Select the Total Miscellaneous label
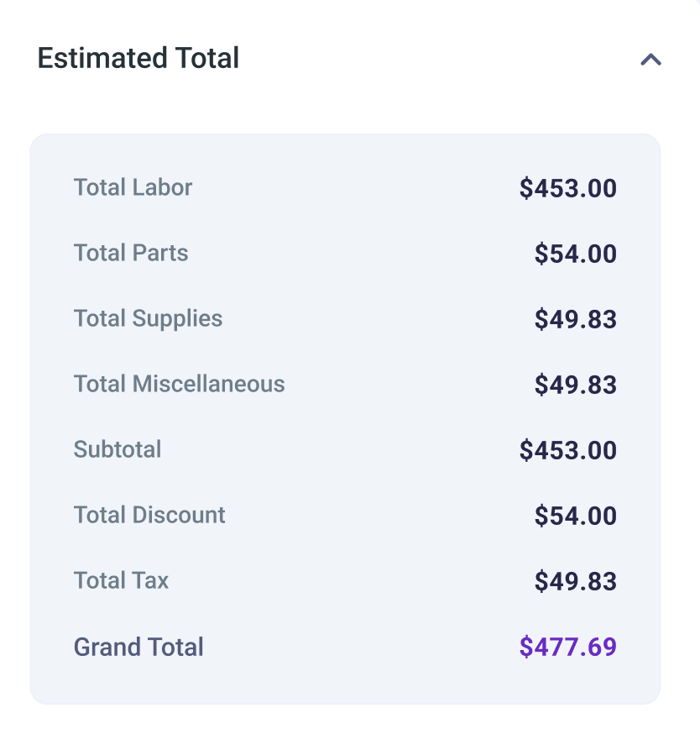 (x=179, y=384)
